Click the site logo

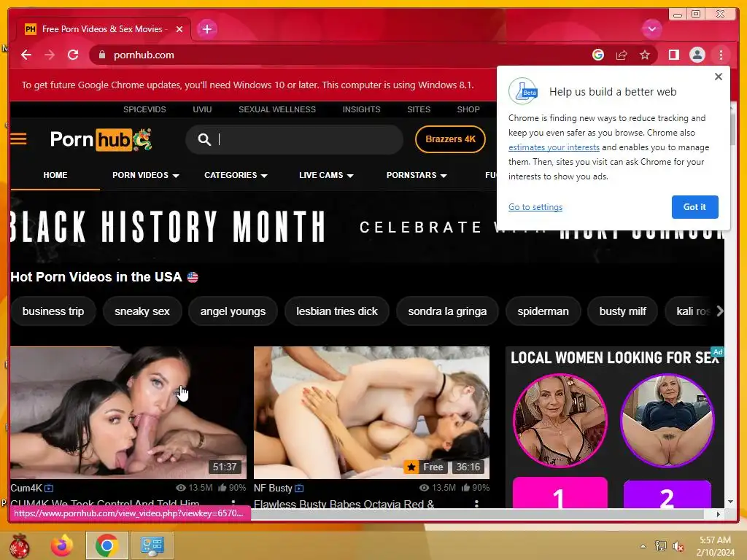(x=101, y=139)
